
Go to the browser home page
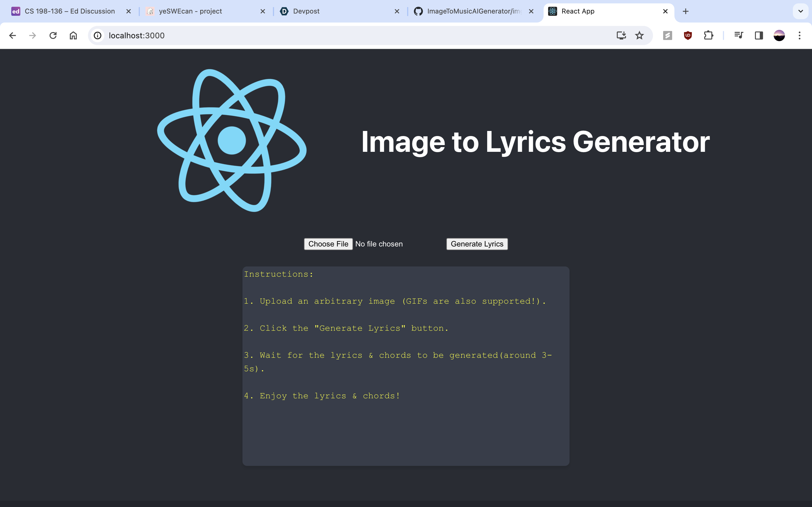[73, 35]
